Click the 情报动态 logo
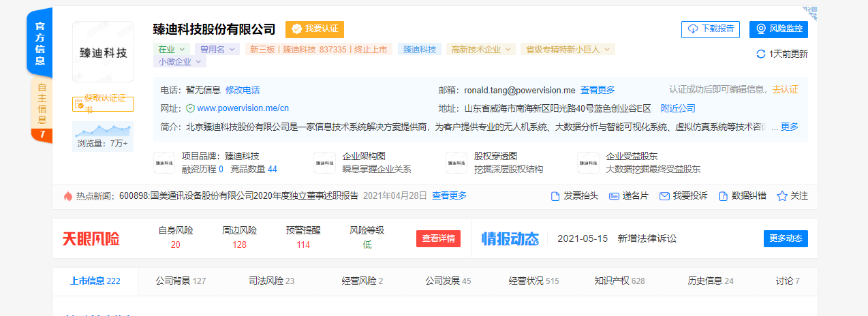 510,239
